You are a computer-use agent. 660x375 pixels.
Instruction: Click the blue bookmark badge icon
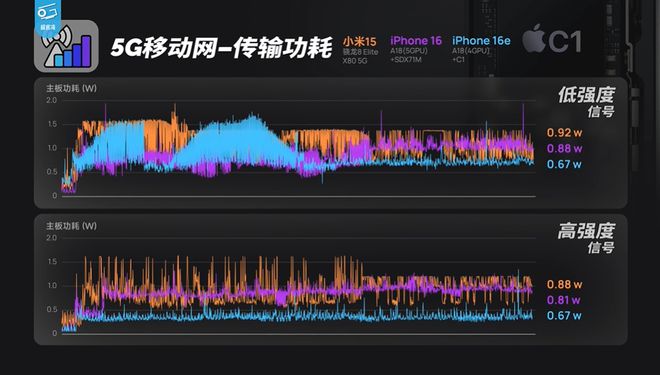point(48,17)
